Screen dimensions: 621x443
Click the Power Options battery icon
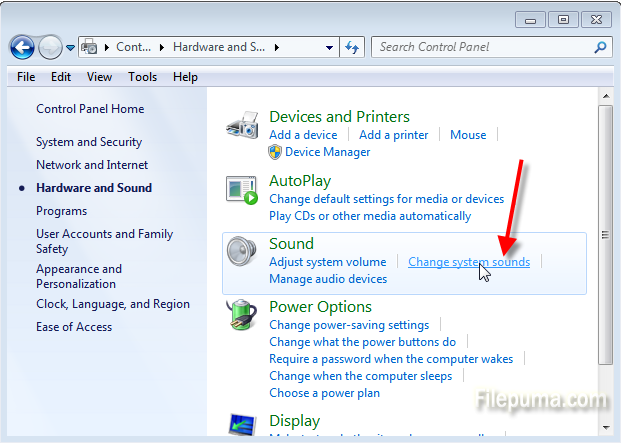pos(242,317)
